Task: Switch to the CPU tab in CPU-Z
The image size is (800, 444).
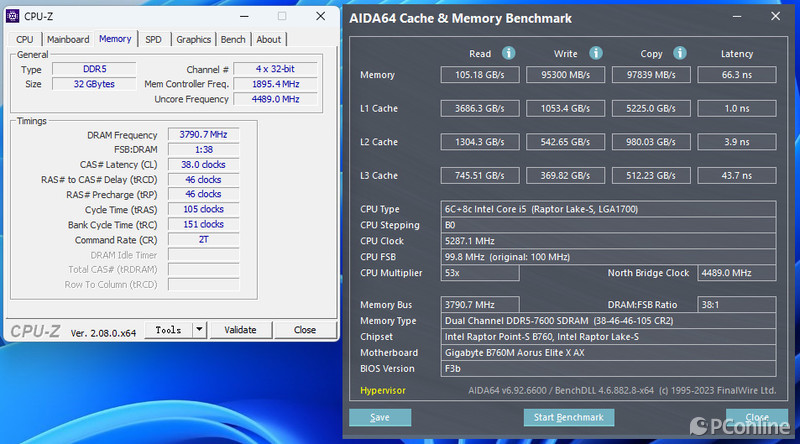Action: [24, 39]
